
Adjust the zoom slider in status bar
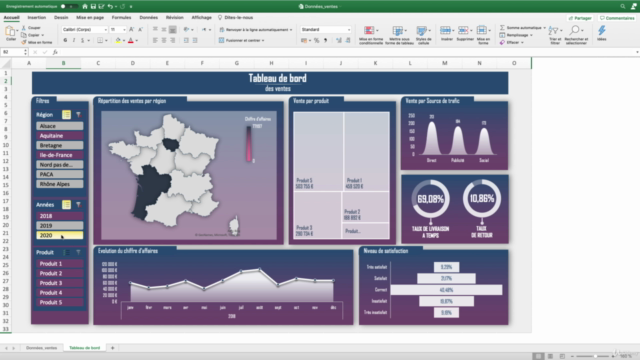coord(595,356)
